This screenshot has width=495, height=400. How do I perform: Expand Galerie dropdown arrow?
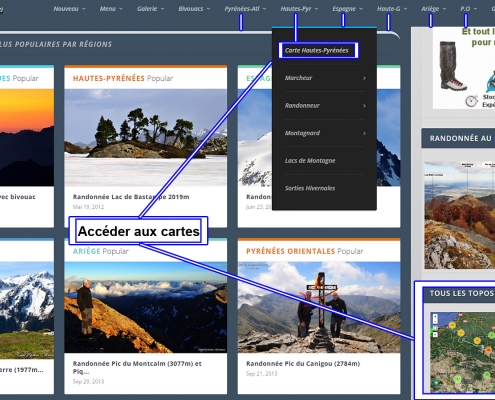pos(162,9)
